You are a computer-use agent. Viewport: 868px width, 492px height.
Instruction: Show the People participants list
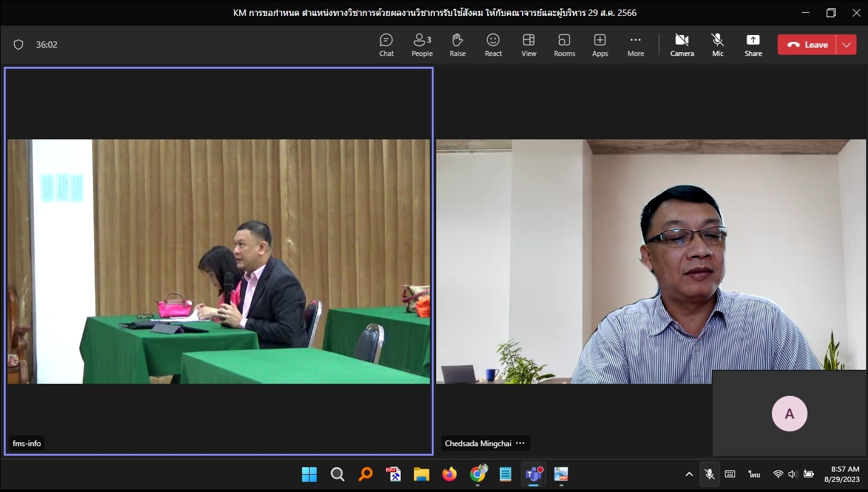[x=422, y=45]
